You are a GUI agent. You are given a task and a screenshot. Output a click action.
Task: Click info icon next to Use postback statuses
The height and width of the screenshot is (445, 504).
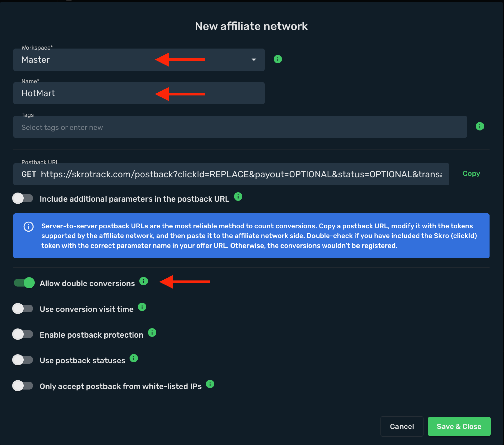click(x=134, y=358)
